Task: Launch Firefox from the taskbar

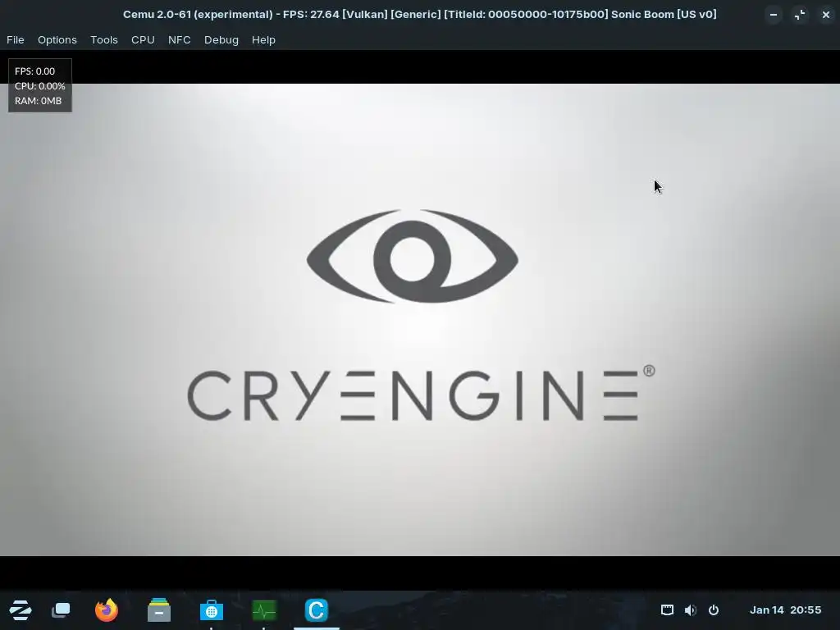Action: click(x=106, y=609)
